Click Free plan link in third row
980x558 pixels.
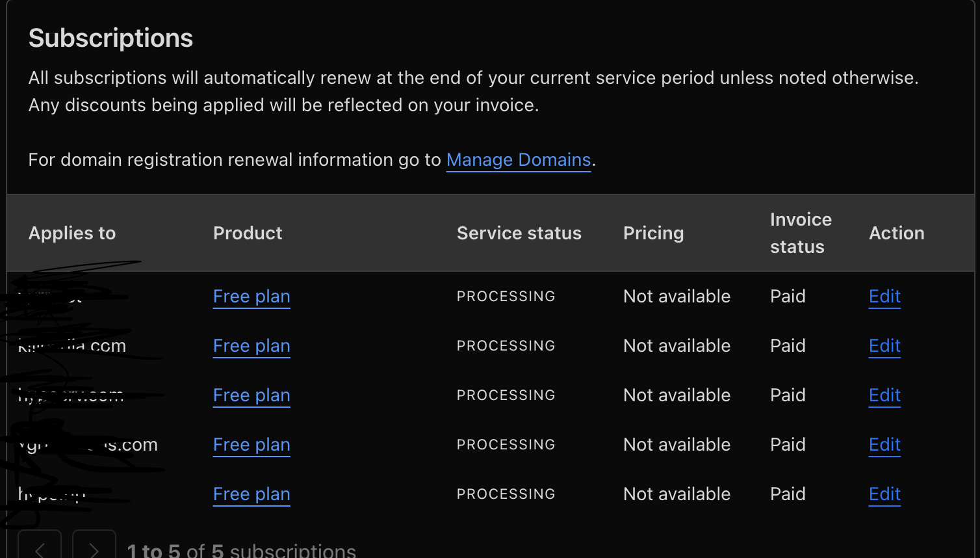pyautogui.click(x=251, y=395)
